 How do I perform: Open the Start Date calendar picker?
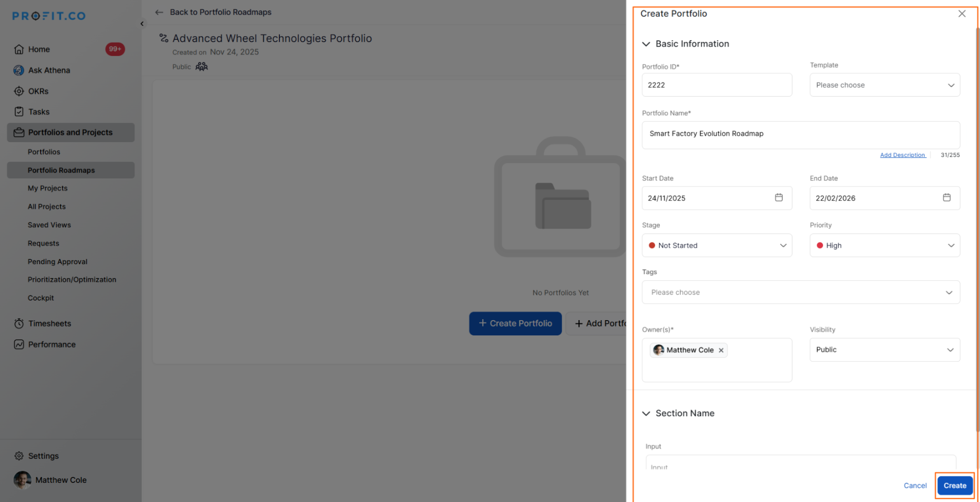coord(779,198)
